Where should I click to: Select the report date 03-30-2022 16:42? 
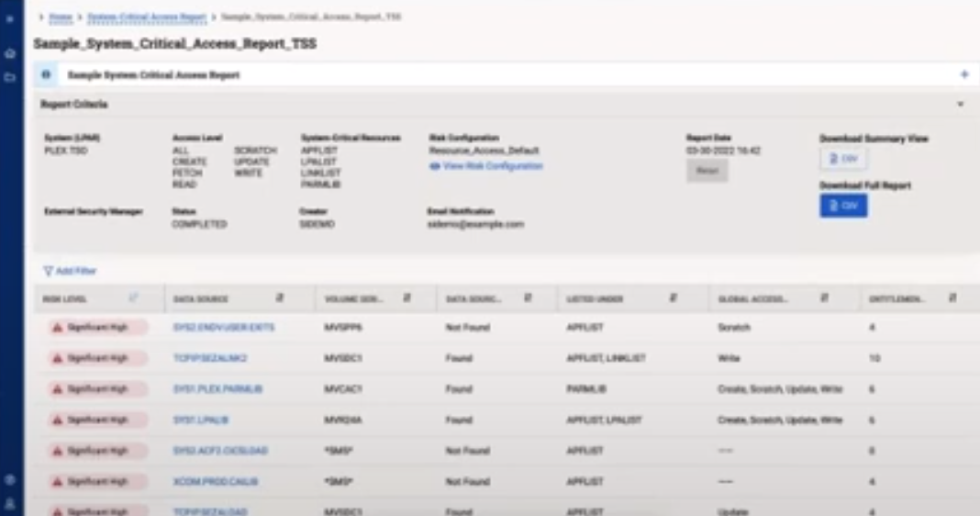coord(723,151)
